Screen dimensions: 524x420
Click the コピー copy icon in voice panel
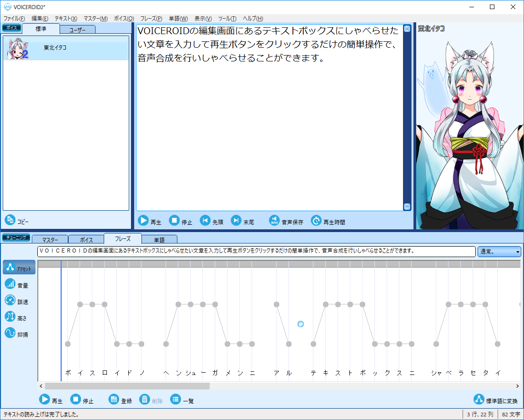coord(10,220)
